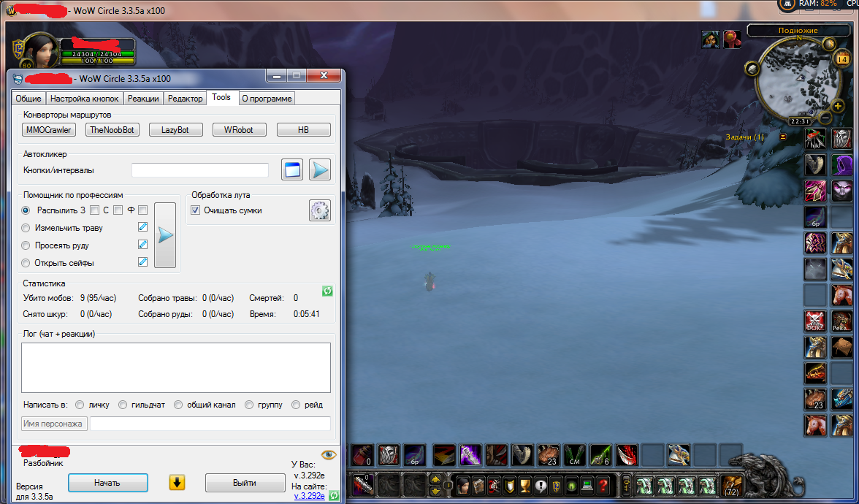The image size is (859, 504).
Task: Select 'Распылить' radio option
Action: pyautogui.click(x=25, y=210)
